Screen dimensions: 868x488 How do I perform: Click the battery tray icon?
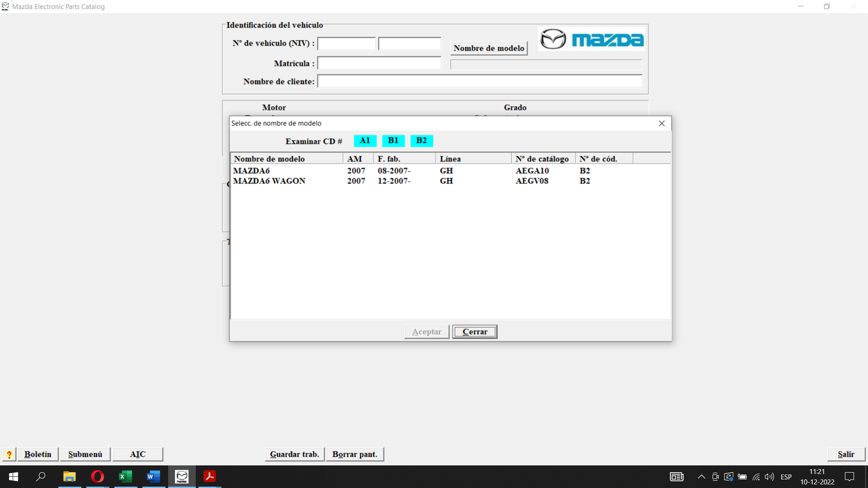742,477
